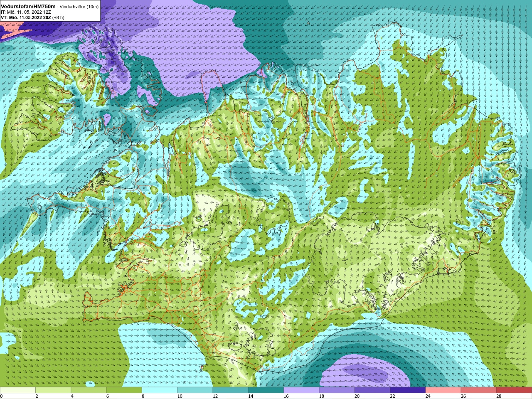
Task: Click the 18–20 light purple legend swatch
Action: (337, 390)
